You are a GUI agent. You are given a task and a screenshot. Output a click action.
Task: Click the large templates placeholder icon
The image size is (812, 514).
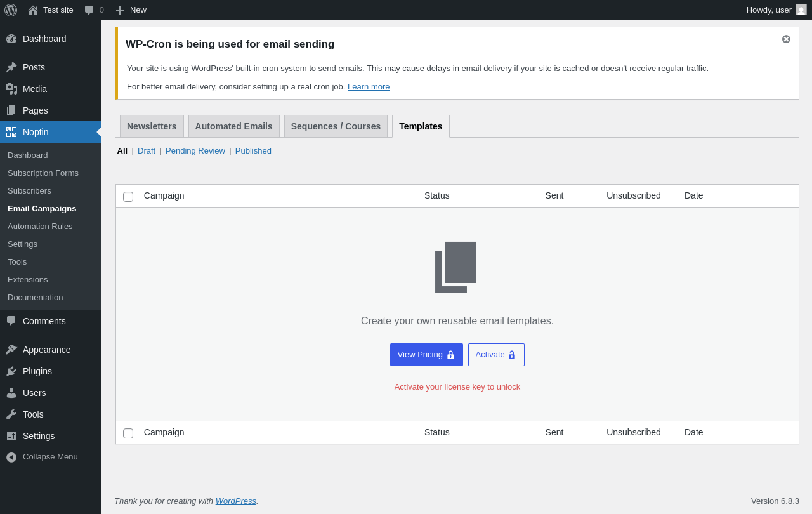(455, 267)
